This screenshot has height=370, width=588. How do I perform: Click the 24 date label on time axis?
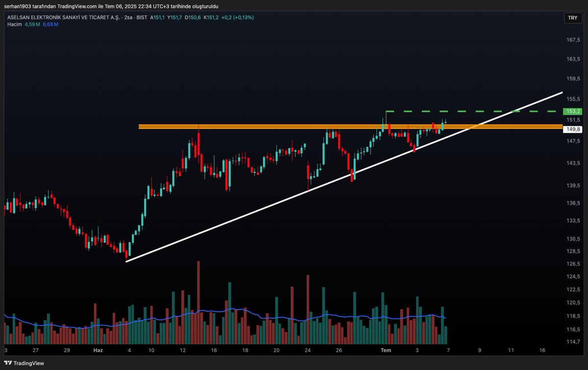click(308, 350)
